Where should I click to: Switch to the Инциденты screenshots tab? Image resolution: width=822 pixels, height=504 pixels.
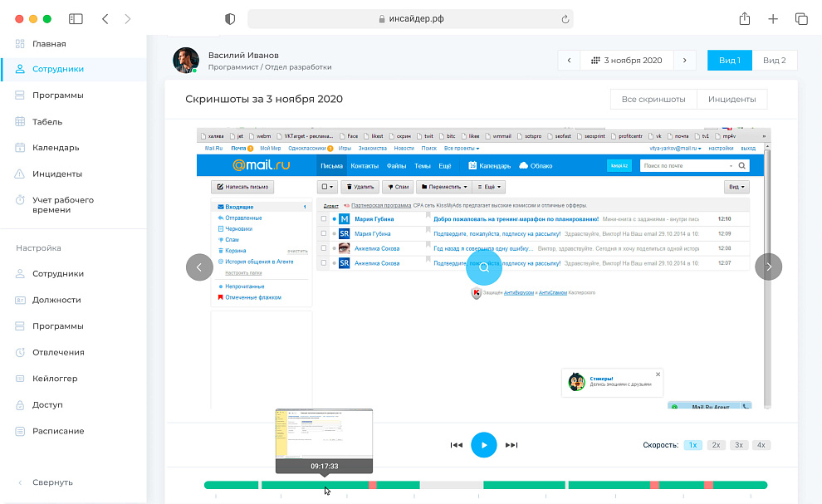coord(731,100)
